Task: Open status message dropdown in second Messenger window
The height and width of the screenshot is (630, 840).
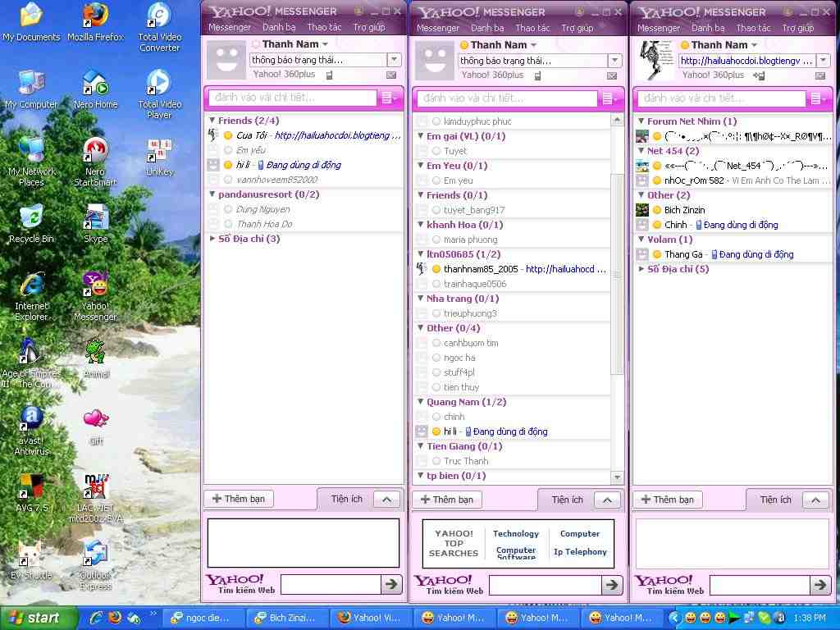Action: [615, 60]
